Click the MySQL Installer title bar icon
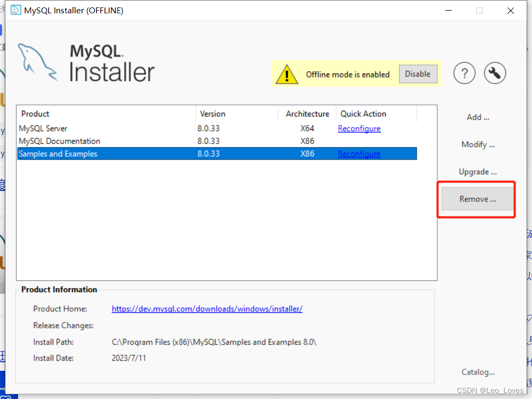 [15, 10]
